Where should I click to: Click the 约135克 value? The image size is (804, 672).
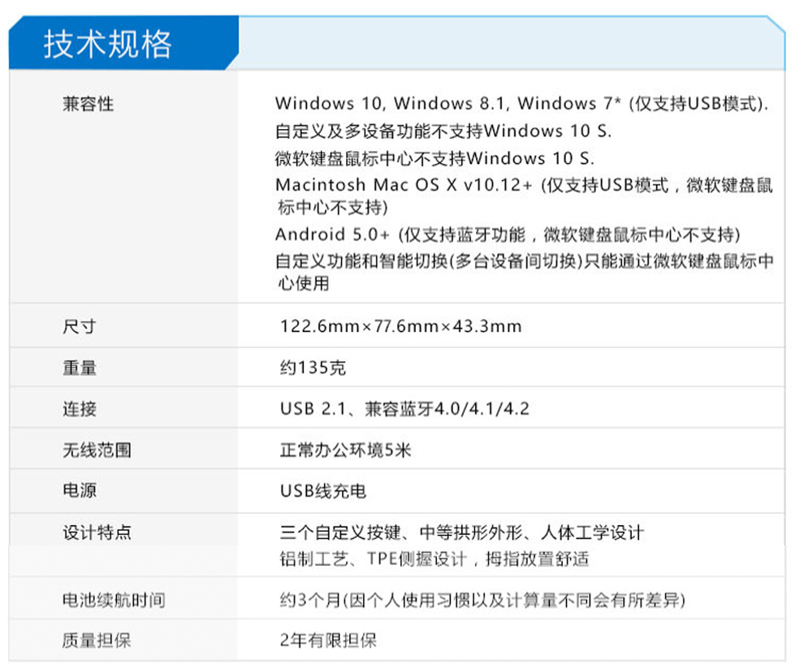pos(313,368)
